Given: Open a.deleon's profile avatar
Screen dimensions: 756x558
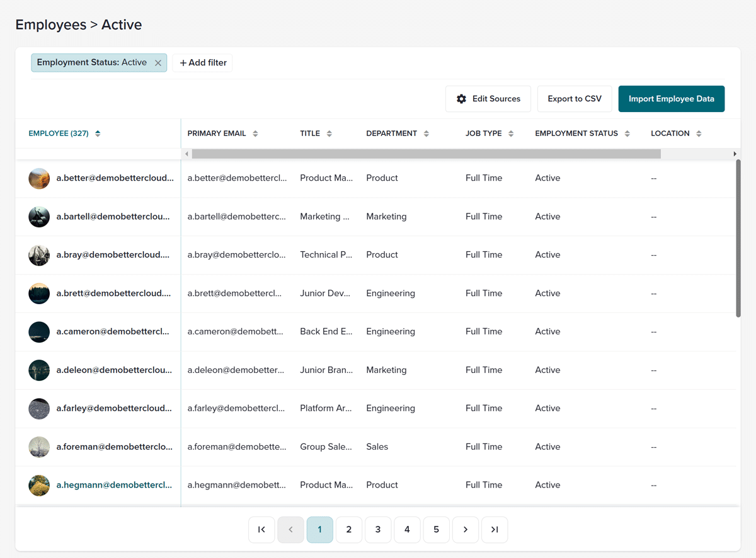Looking at the screenshot, I should [39, 370].
